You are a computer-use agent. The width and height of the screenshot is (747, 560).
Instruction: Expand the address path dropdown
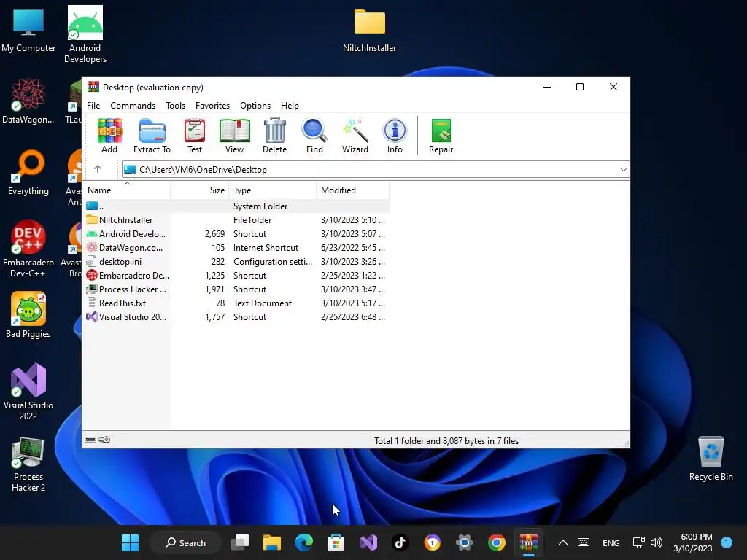pyautogui.click(x=623, y=169)
